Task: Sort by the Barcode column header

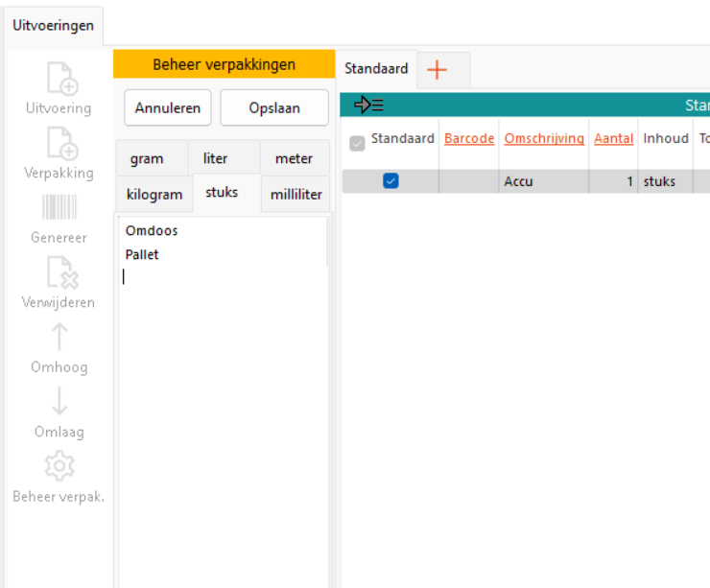Action: click(x=469, y=139)
